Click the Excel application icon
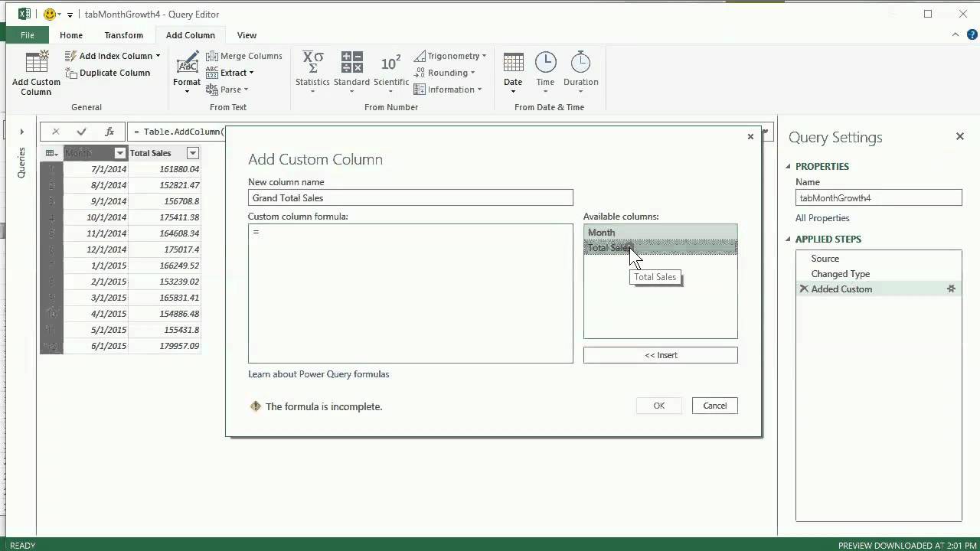The image size is (980, 551). (x=24, y=14)
